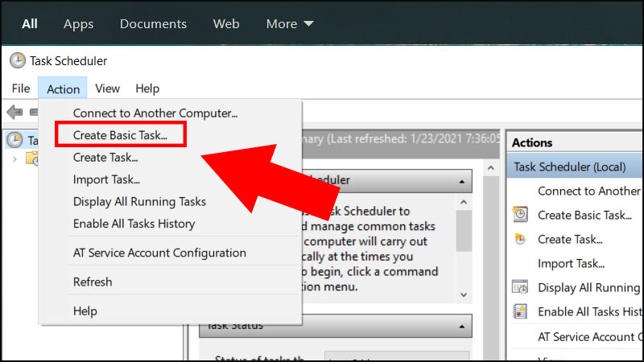Open the More dropdown in search filters

[x=290, y=24]
